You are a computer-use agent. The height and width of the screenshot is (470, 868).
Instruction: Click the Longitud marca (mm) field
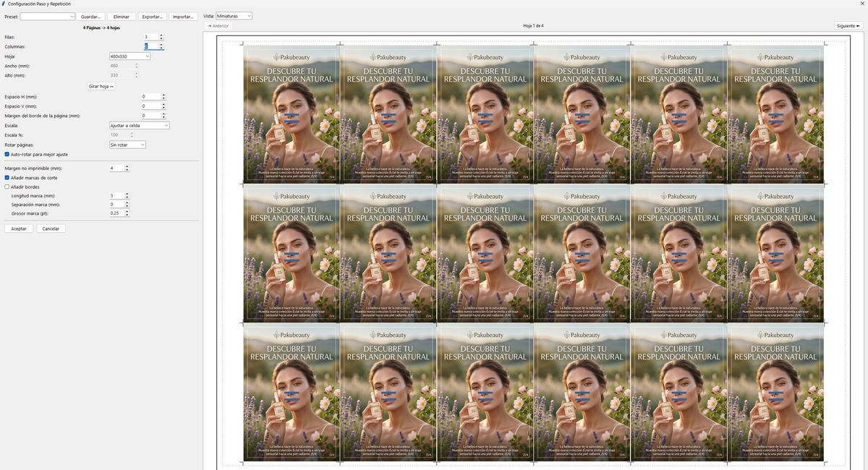click(116, 196)
